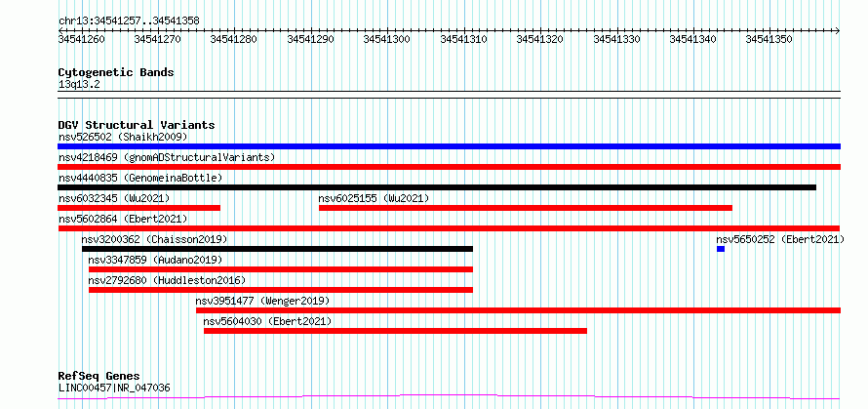Click ruler position 34541270
The height and width of the screenshot is (409, 868).
point(159,39)
